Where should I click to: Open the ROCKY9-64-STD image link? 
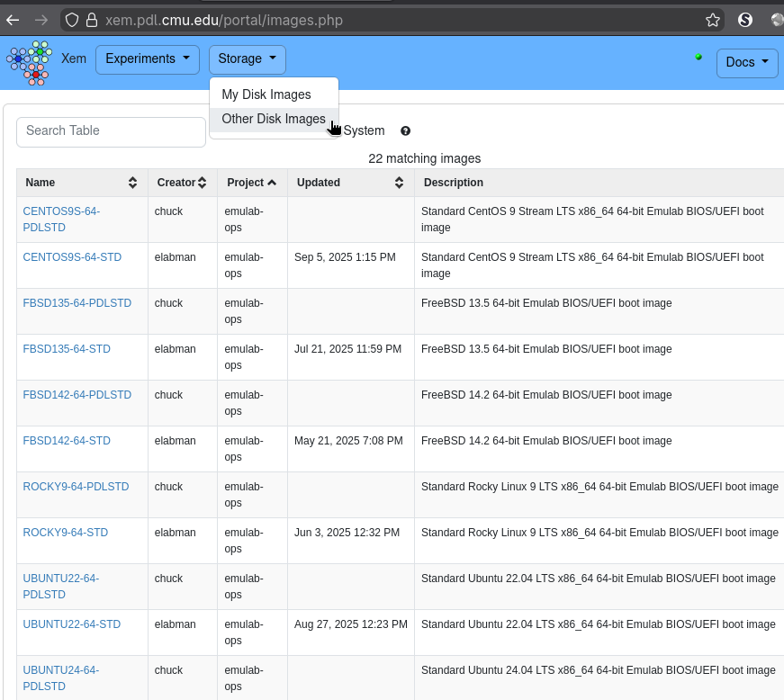66,533
